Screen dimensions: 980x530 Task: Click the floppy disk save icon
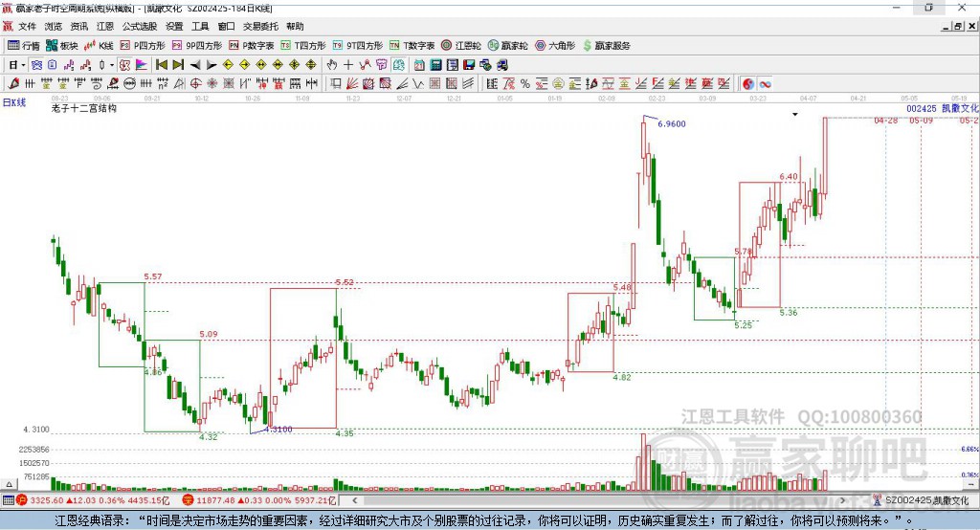[x=469, y=65]
